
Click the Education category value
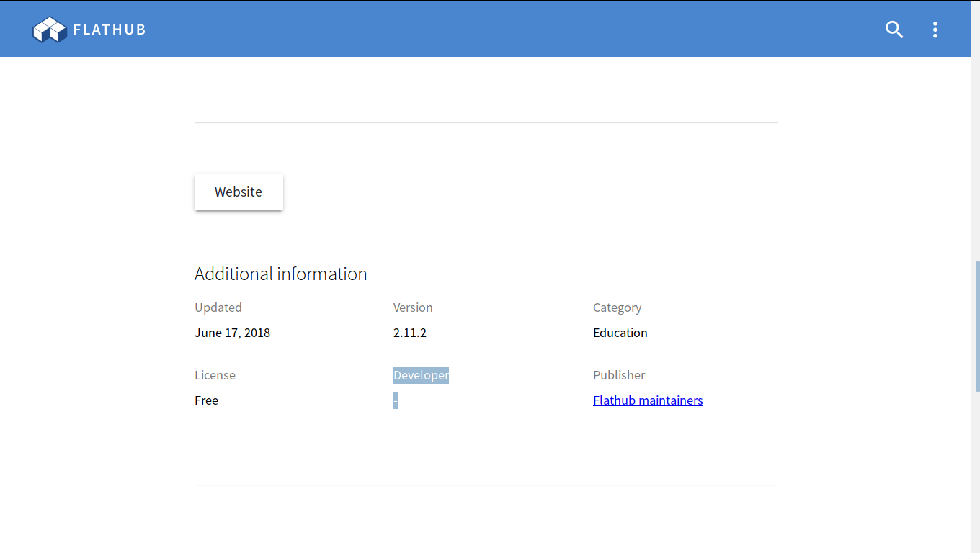620,333
